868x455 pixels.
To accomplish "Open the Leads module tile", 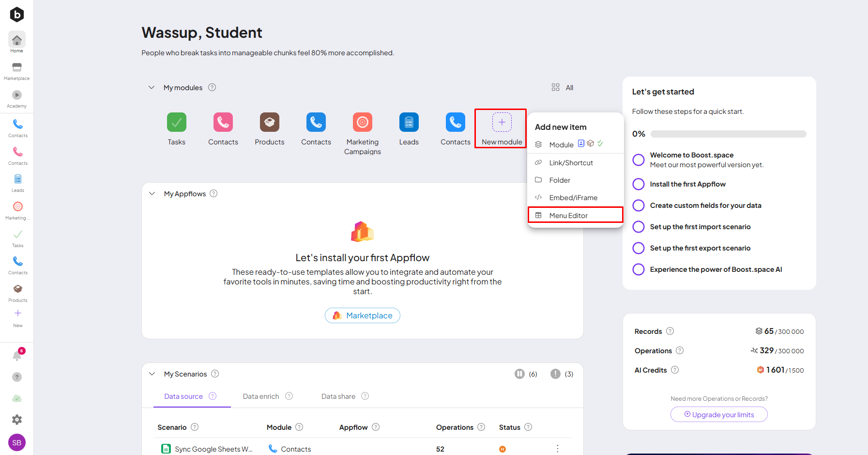I will (409, 123).
